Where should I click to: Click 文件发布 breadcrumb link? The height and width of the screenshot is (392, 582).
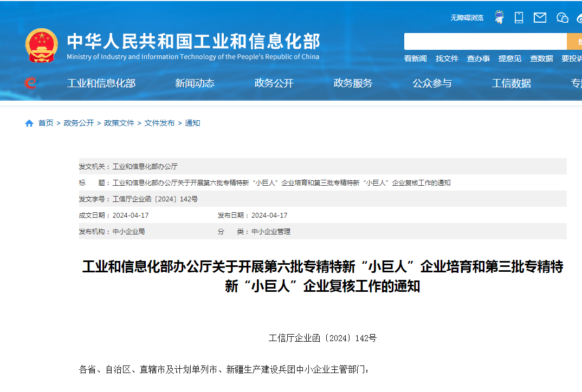(x=159, y=123)
